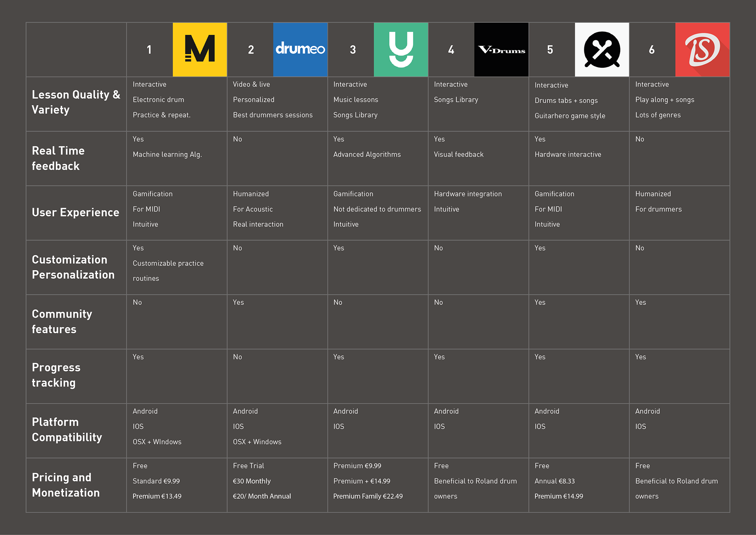
Task: Click the red DS app logo
Action: tap(702, 50)
